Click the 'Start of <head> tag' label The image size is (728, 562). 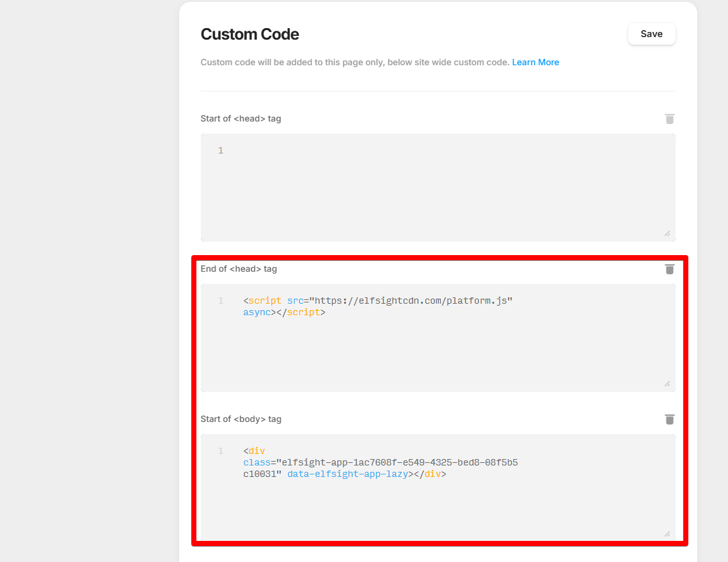[x=241, y=119]
